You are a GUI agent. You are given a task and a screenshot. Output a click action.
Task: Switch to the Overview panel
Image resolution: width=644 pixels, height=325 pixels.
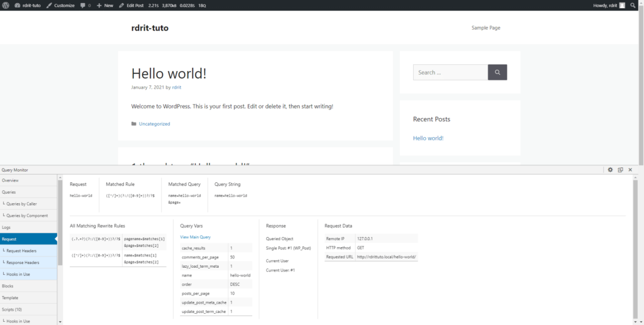point(11,180)
